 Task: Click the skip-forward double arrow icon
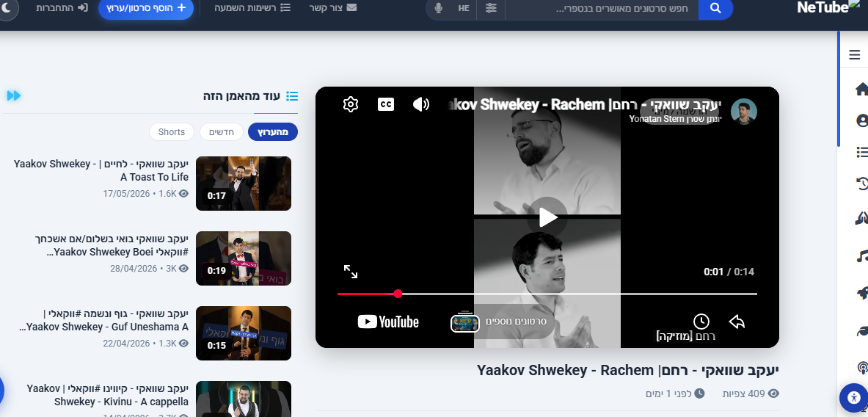coord(14,95)
